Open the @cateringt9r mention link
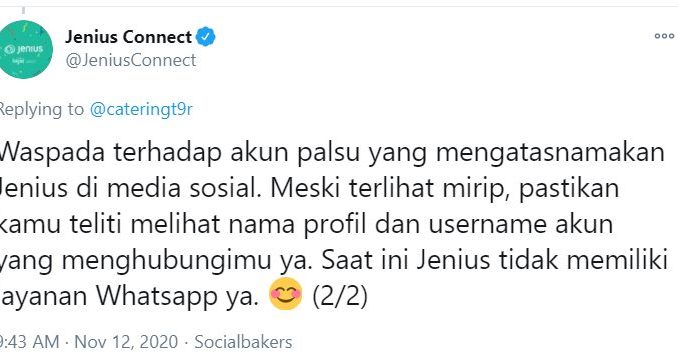This screenshot has height=361, width=678. (x=141, y=109)
